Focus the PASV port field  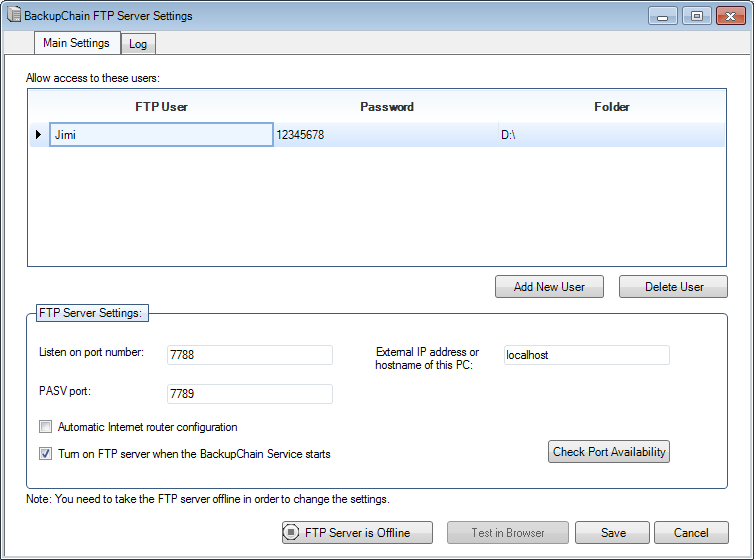250,394
